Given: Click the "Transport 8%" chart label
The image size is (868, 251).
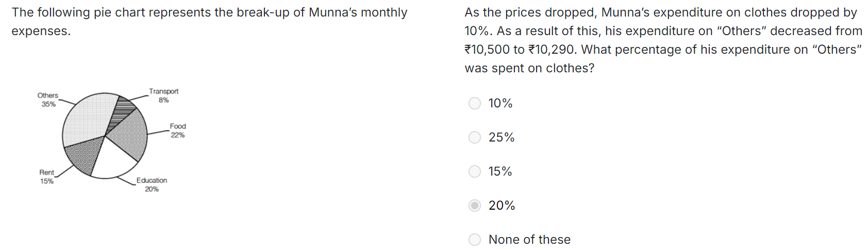Looking at the screenshot, I should coord(164,96).
